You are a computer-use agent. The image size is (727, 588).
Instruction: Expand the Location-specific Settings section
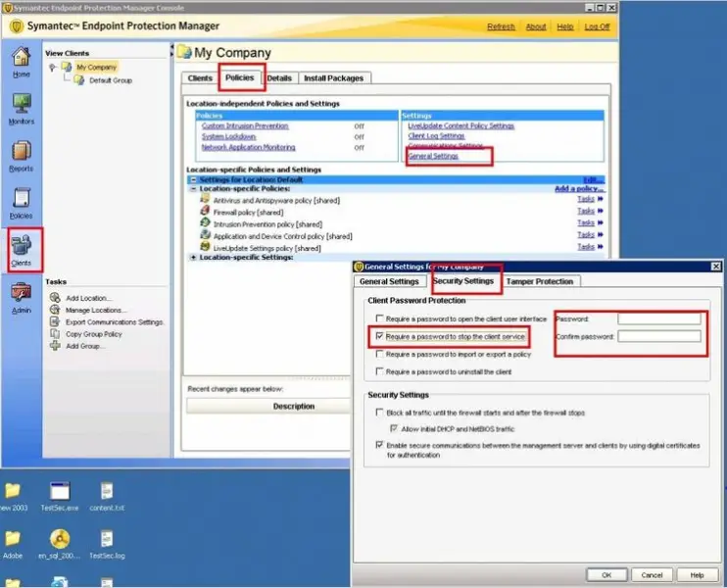point(193,258)
